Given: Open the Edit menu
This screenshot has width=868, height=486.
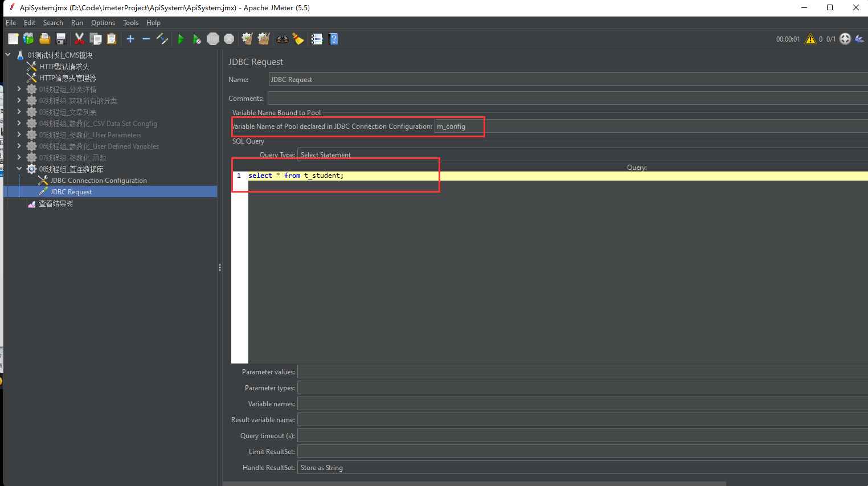Looking at the screenshot, I should (30, 23).
